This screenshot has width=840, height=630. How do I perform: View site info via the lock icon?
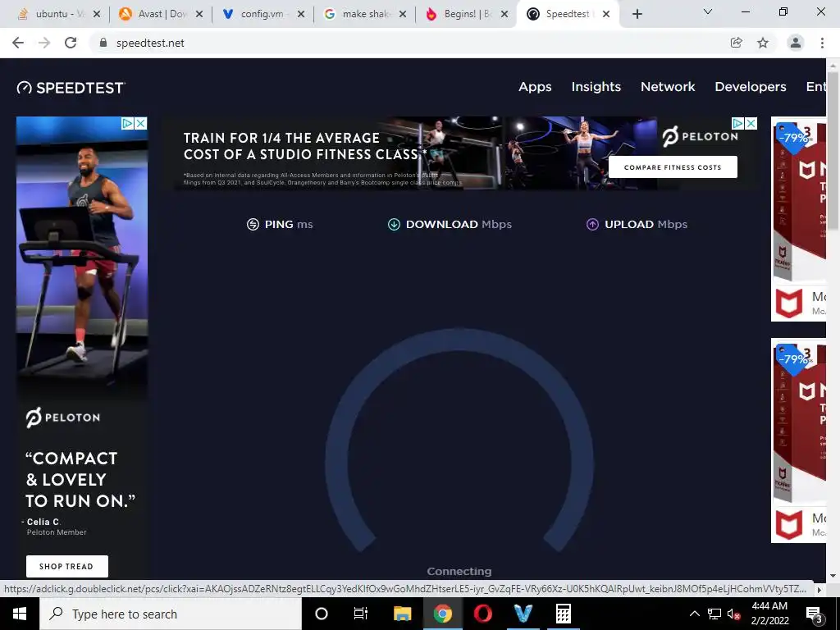103,43
